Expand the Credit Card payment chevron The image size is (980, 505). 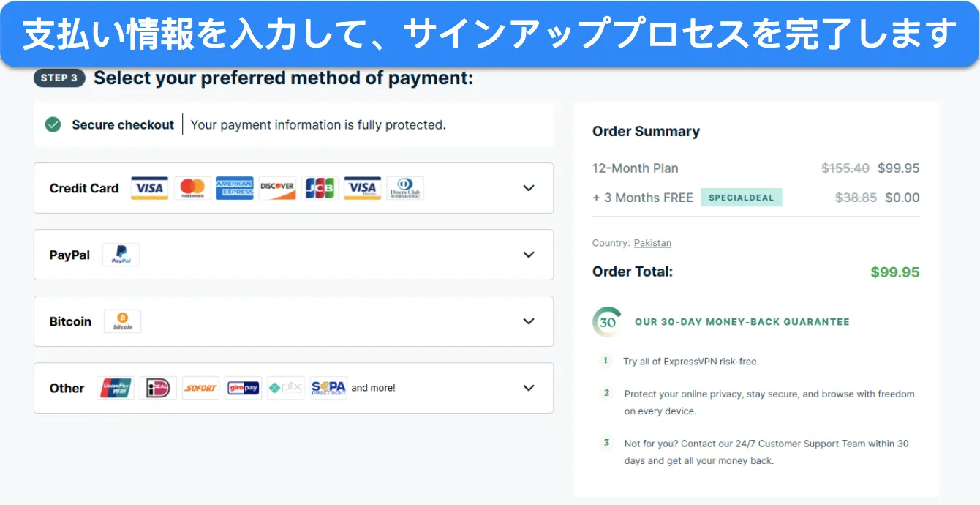point(529,188)
